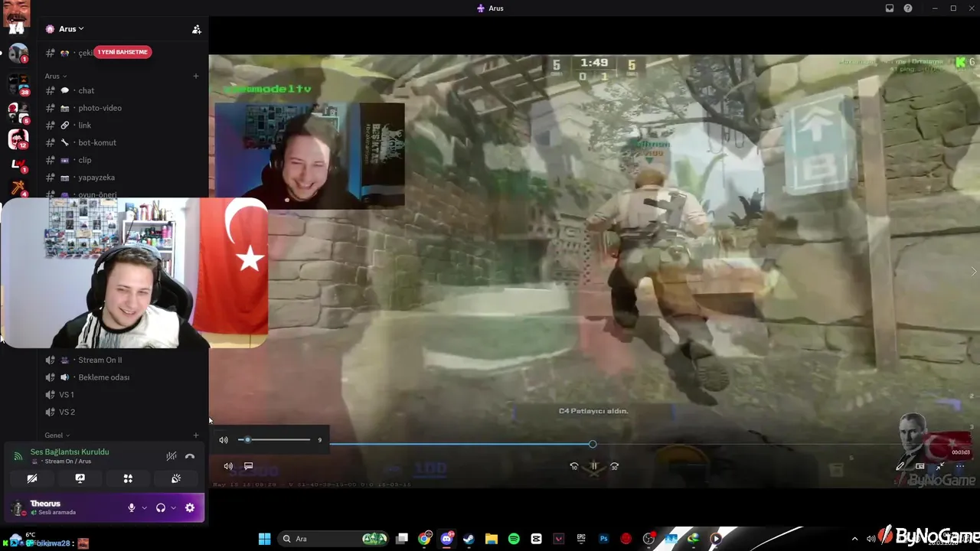Deafen with headphones icon
Screen dimensions: 980x551
161,507
